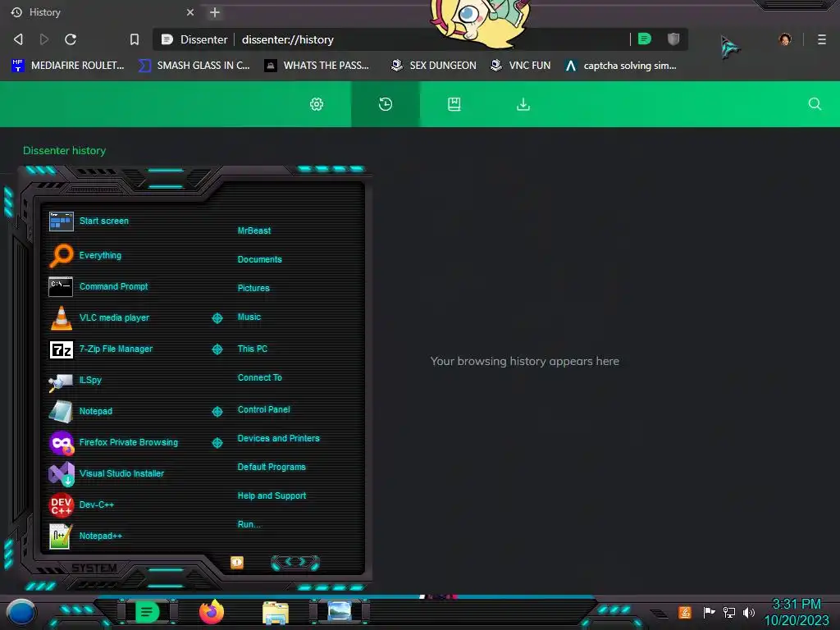This screenshot has width=840, height=630.
Task: Click the orange Java tray icon
Action: point(685,612)
